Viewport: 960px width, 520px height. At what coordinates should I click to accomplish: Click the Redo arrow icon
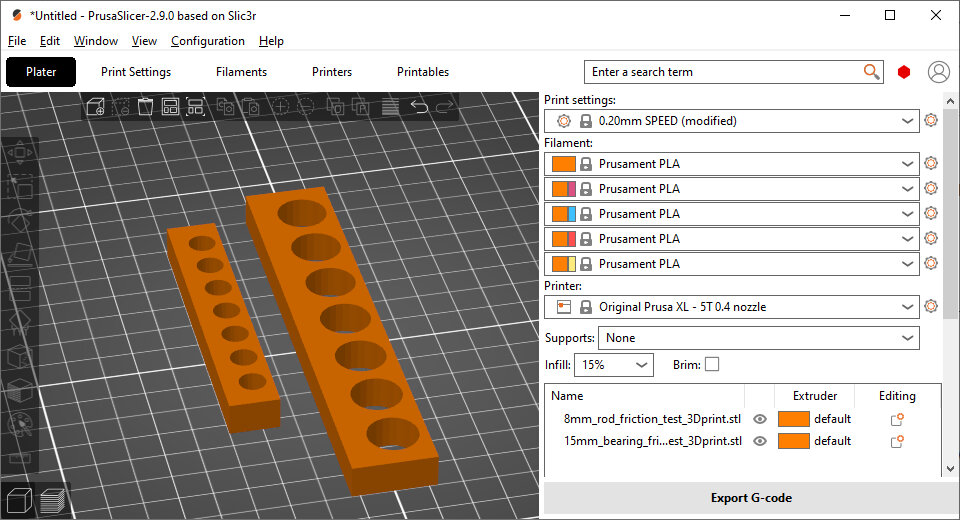tap(444, 107)
